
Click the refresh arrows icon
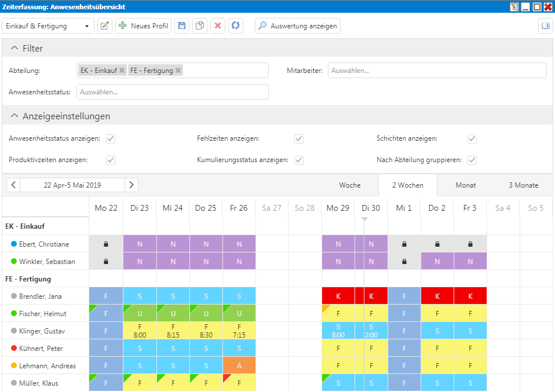[235, 26]
